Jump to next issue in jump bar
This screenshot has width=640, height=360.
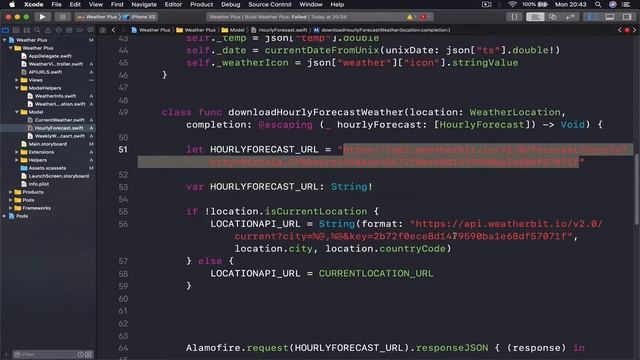[x=634, y=30]
